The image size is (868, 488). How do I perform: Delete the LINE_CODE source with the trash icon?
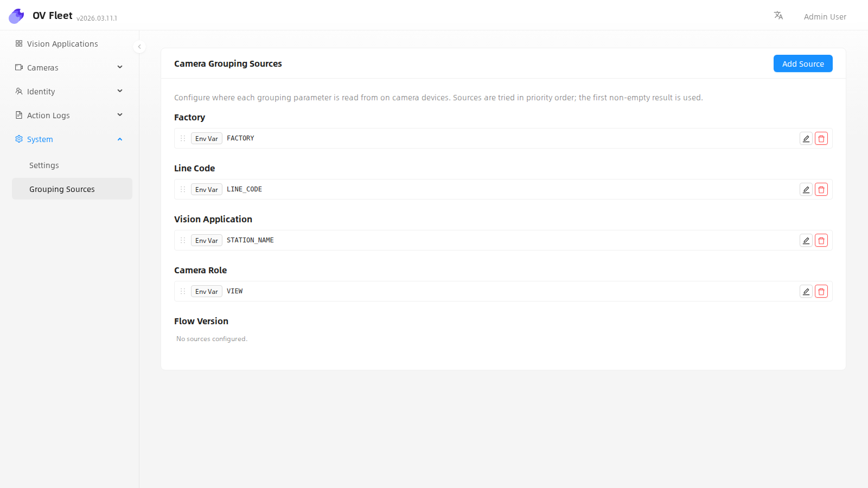(x=821, y=190)
